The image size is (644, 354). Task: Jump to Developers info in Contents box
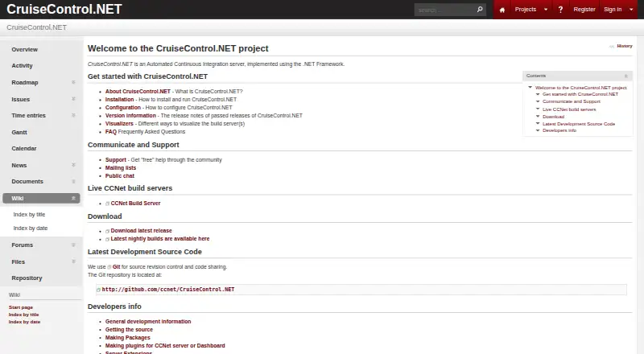[559, 130]
